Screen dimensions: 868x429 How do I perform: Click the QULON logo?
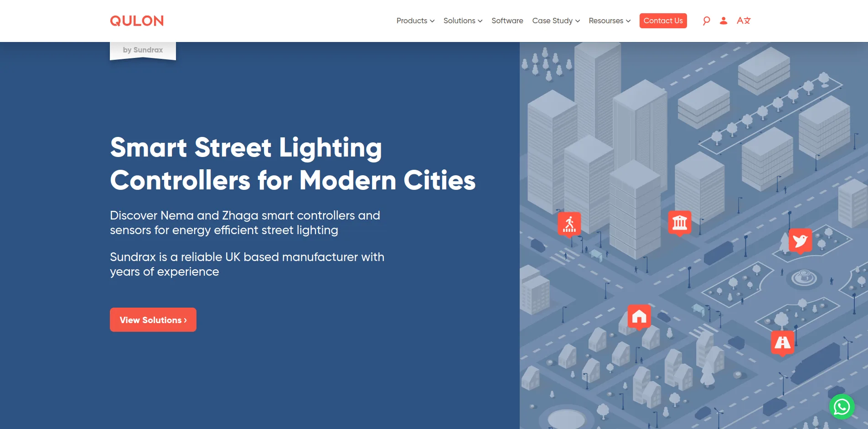click(x=137, y=21)
